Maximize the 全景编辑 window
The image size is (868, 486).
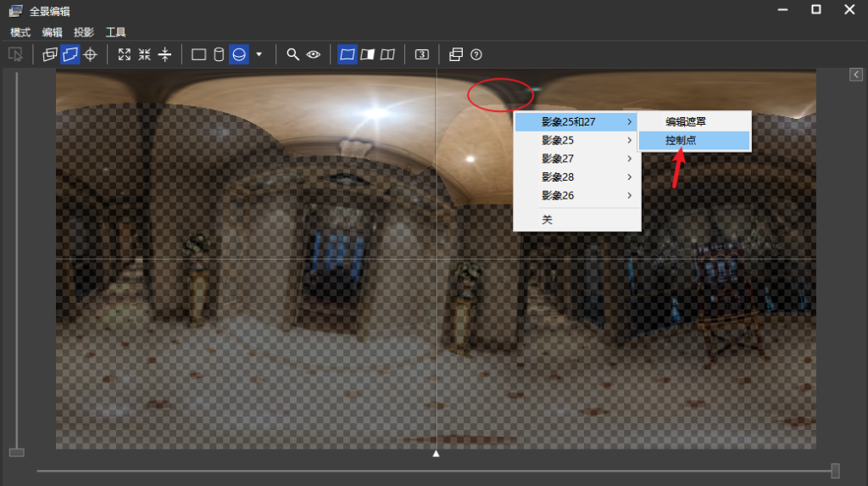coord(816,9)
